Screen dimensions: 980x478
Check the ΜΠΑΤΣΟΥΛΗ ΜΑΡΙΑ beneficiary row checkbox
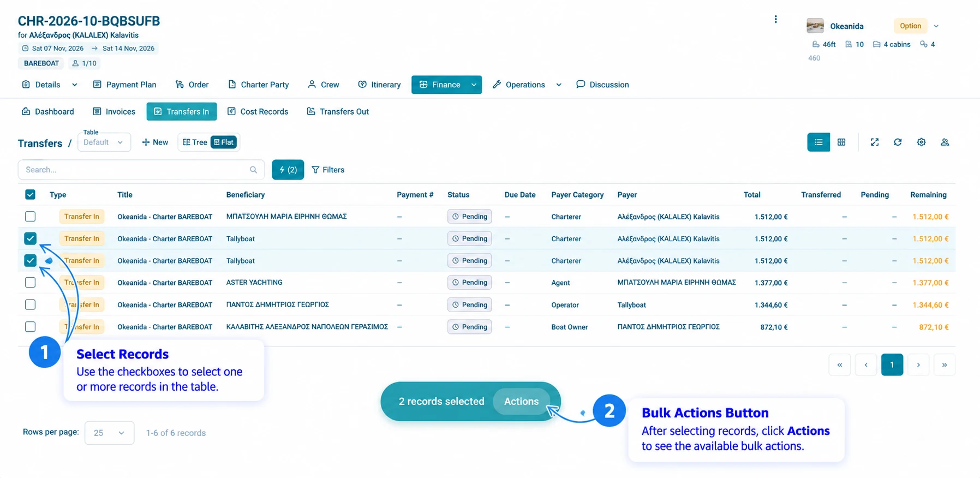30,217
